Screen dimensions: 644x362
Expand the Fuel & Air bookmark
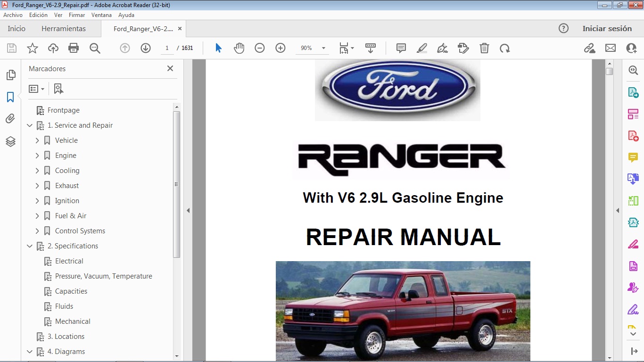[x=37, y=216]
